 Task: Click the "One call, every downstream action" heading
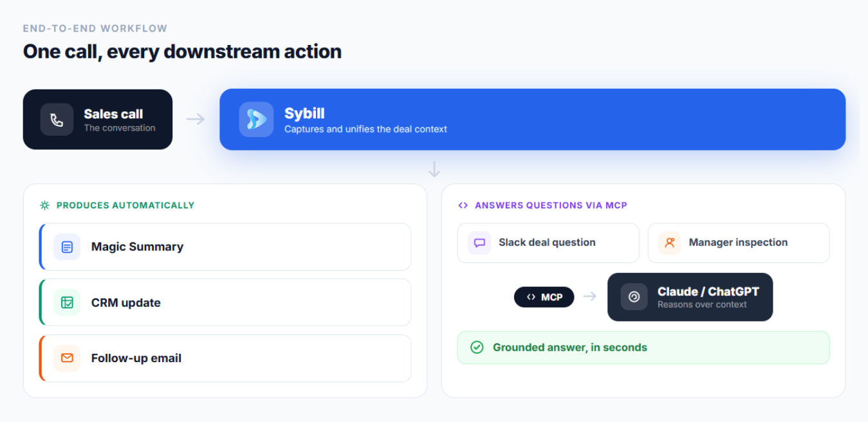coord(182,51)
